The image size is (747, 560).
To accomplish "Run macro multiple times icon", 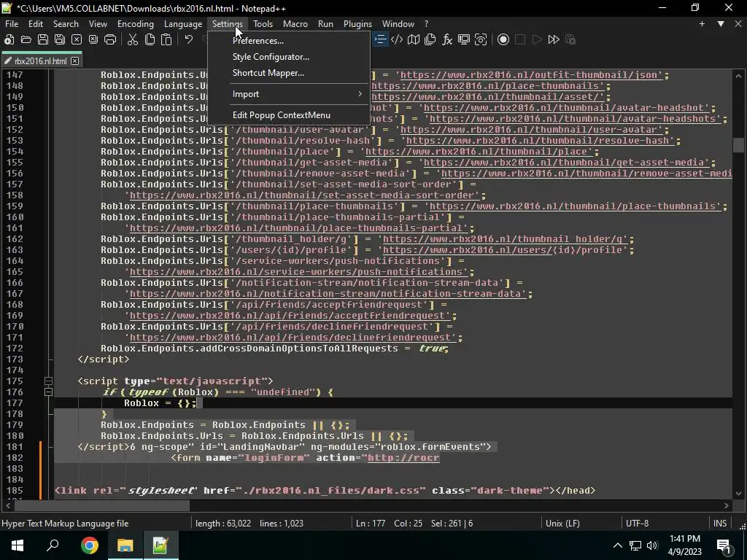I will (554, 39).
